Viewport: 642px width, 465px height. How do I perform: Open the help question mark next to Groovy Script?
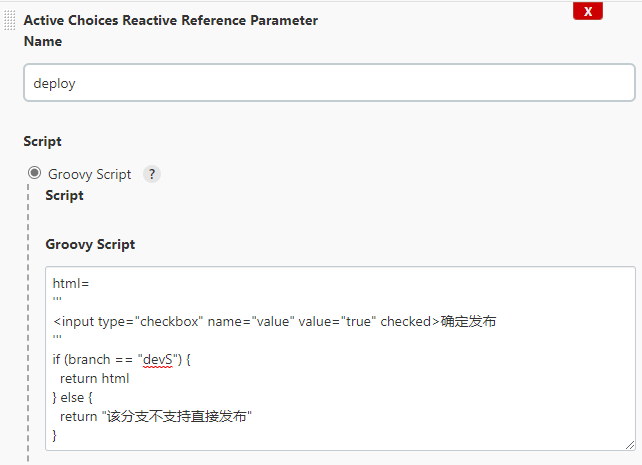pos(152,174)
